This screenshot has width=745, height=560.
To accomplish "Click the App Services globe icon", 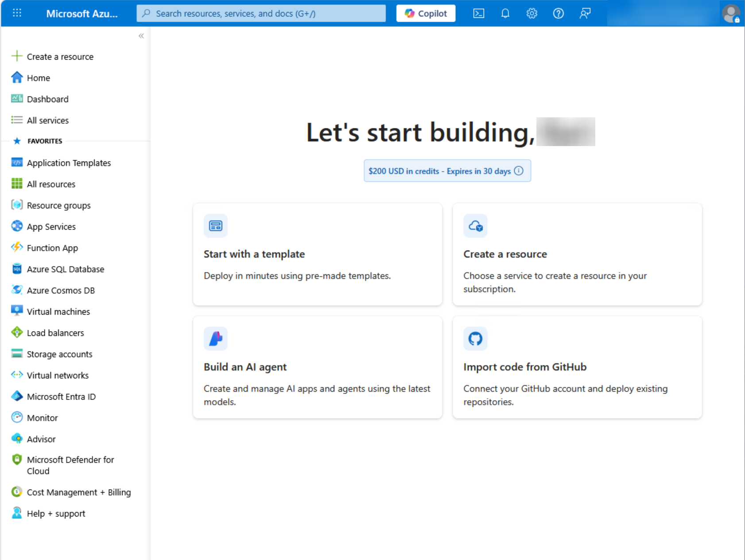I will coord(17,226).
